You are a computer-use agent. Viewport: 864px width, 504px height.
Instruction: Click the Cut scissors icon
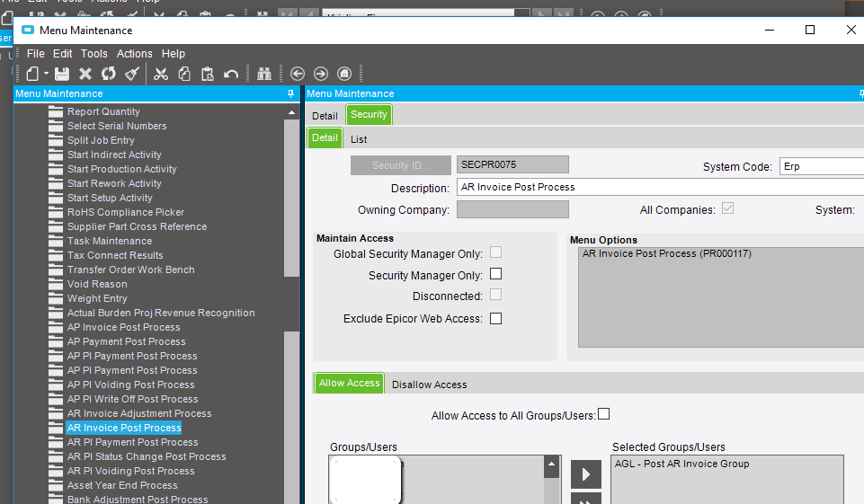pos(161,74)
